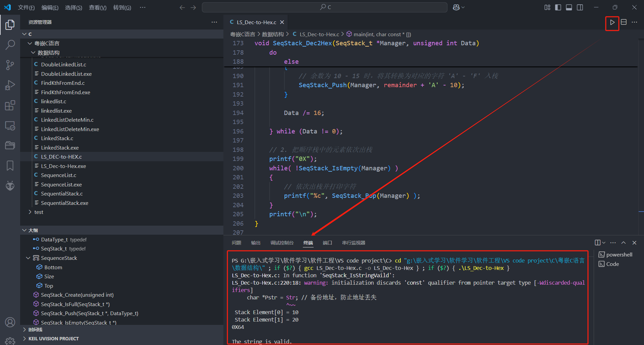Toggle the bottom panel visibility
644x345 pixels.
569,7
